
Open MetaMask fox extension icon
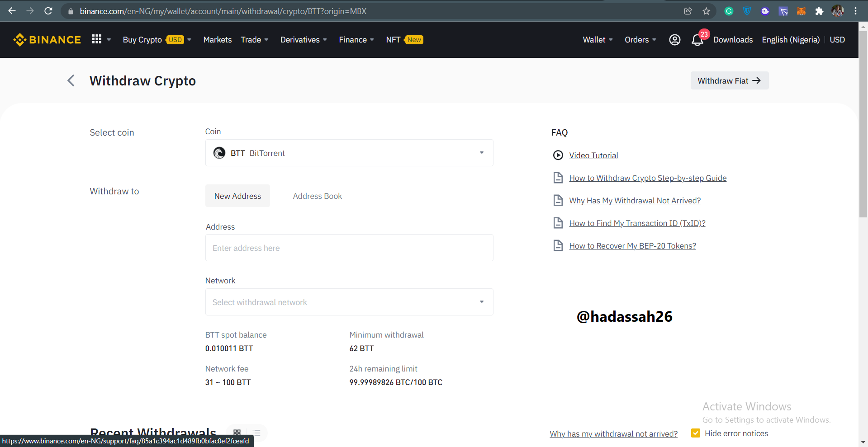(801, 11)
